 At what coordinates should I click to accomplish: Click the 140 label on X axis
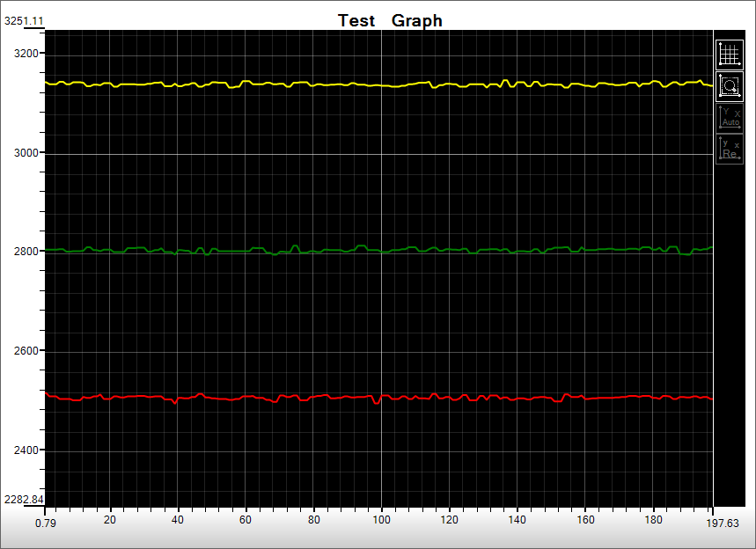click(x=517, y=520)
